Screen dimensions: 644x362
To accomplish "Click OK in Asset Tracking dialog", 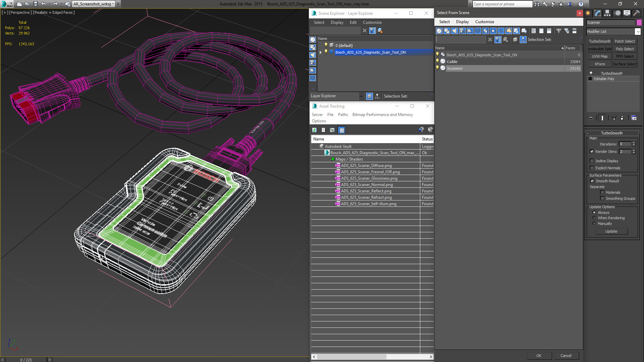I will 538,355.
